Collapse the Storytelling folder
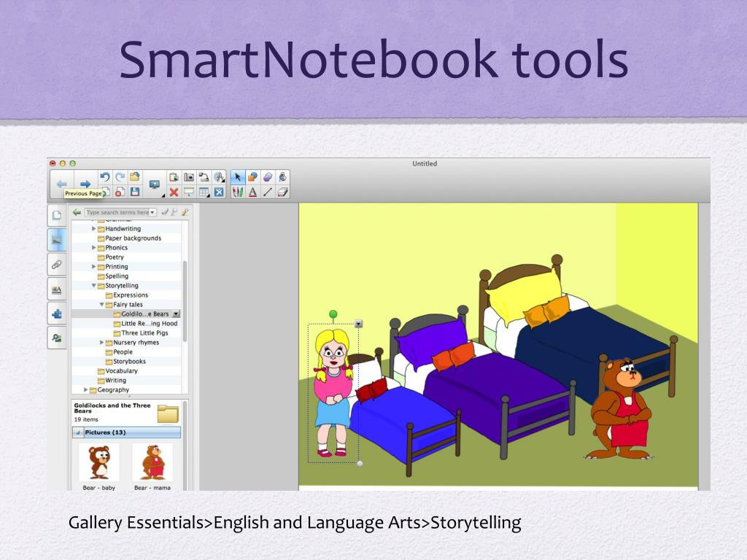747x560 pixels. pyautogui.click(x=94, y=286)
